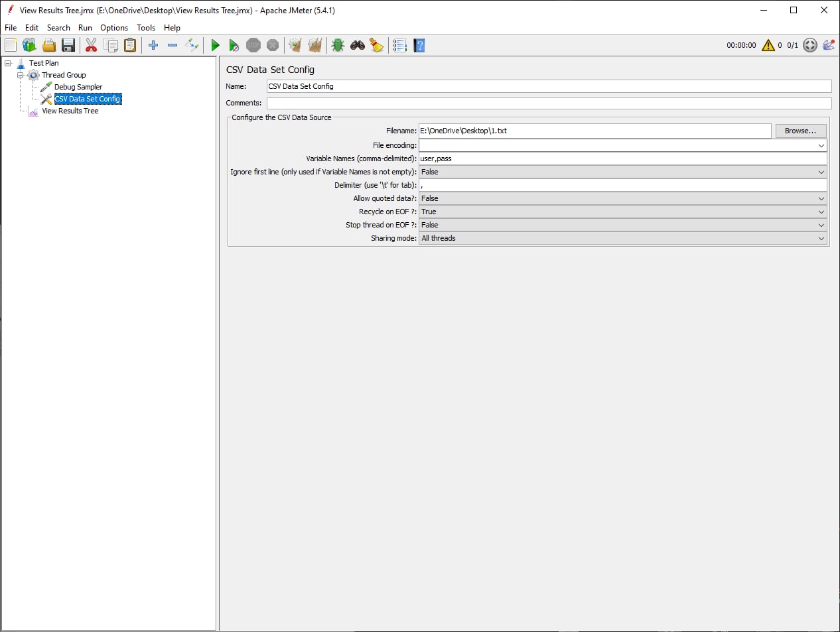Collapse all nodes with the minus icon
The width and height of the screenshot is (840, 632).
pyautogui.click(x=173, y=45)
